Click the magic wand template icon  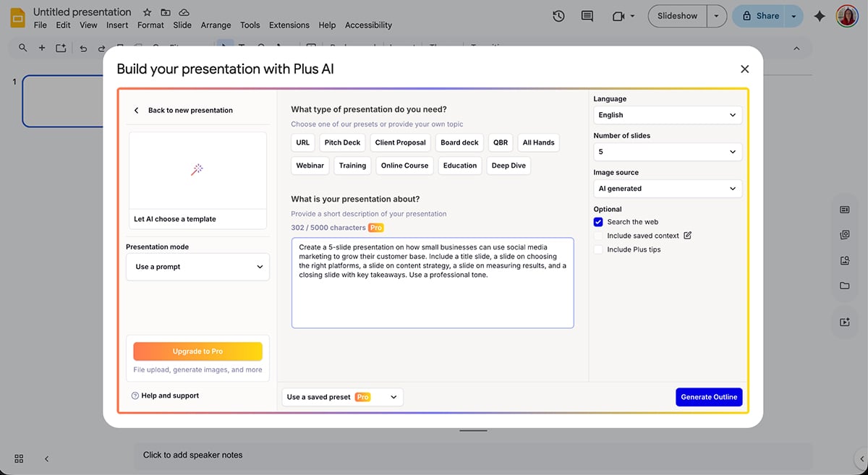[197, 170]
